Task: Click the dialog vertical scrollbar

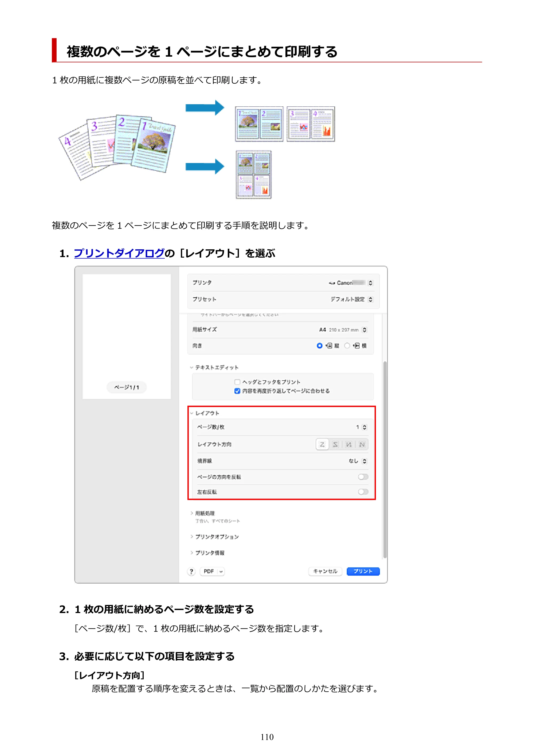Action: [385, 460]
